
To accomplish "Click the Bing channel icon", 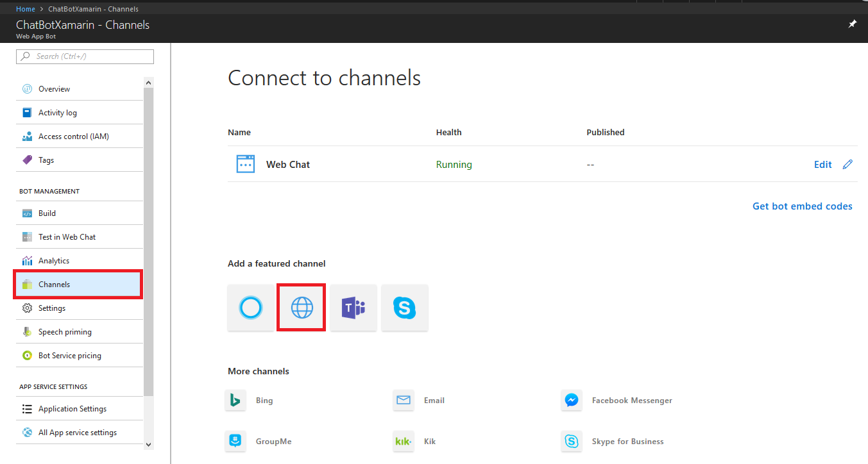I will pyautogui.click(x=235, y=401).
